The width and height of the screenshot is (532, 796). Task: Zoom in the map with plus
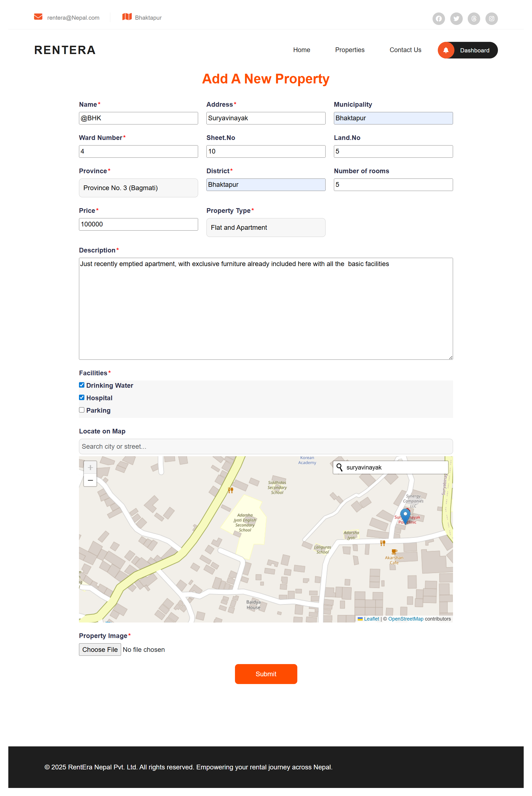coord(90,468)
